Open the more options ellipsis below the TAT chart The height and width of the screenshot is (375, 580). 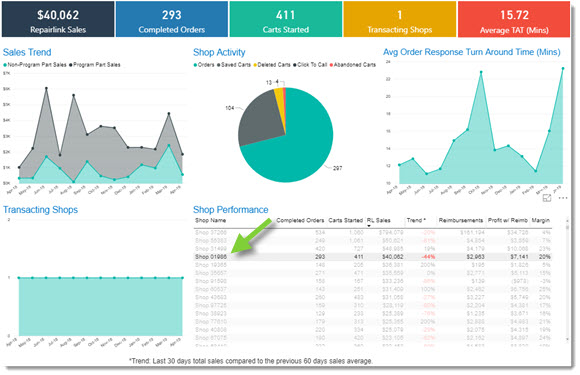pos(563,198)
